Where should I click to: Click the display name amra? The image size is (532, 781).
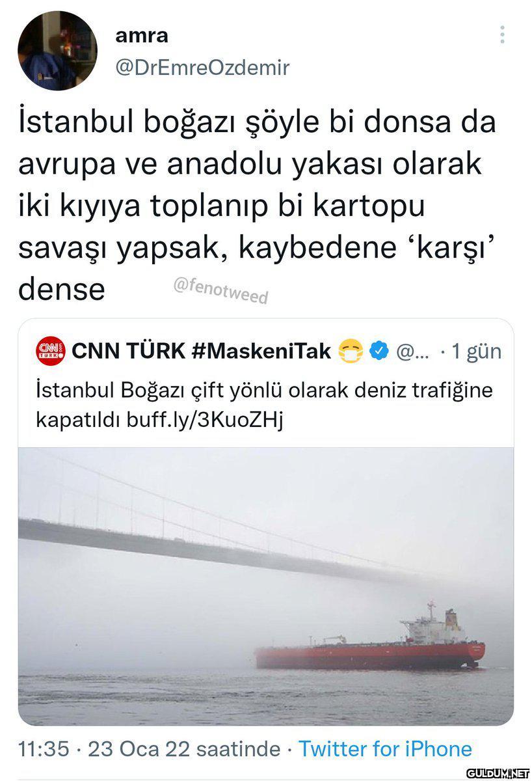pyautogui.click(x=141, y=36)
